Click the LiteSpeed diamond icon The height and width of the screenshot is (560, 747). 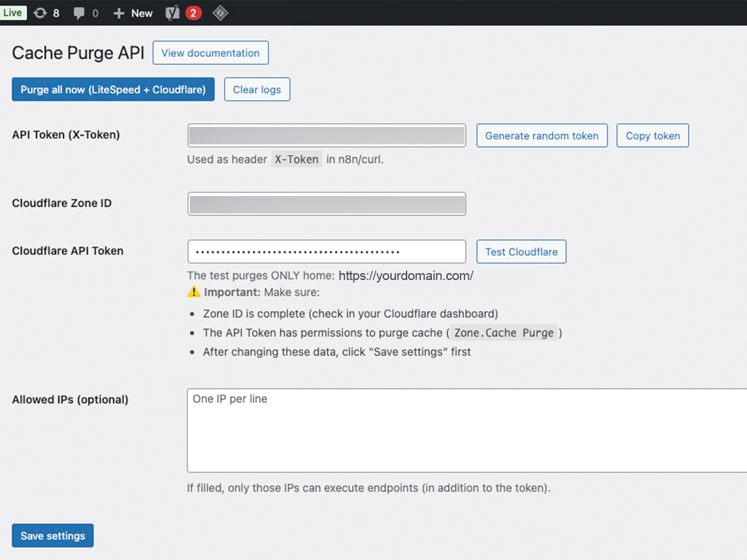[220, 13]
